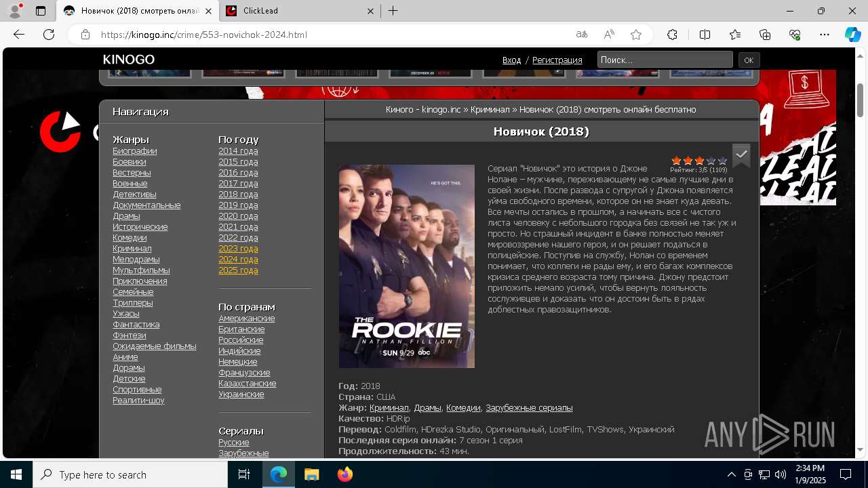Click the KINOGO site logo

click(129, 60)
